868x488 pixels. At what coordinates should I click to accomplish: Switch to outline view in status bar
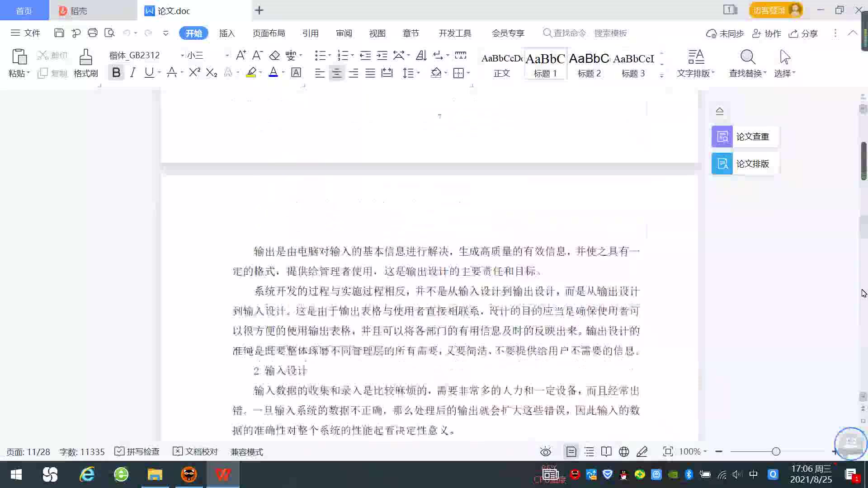(589, 451)
